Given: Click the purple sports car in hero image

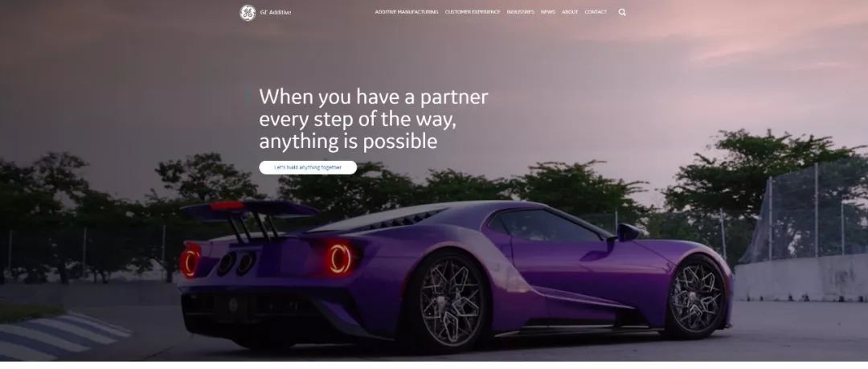Looking at the screenshot, I should pyautogui.click(x=455, y=274).
